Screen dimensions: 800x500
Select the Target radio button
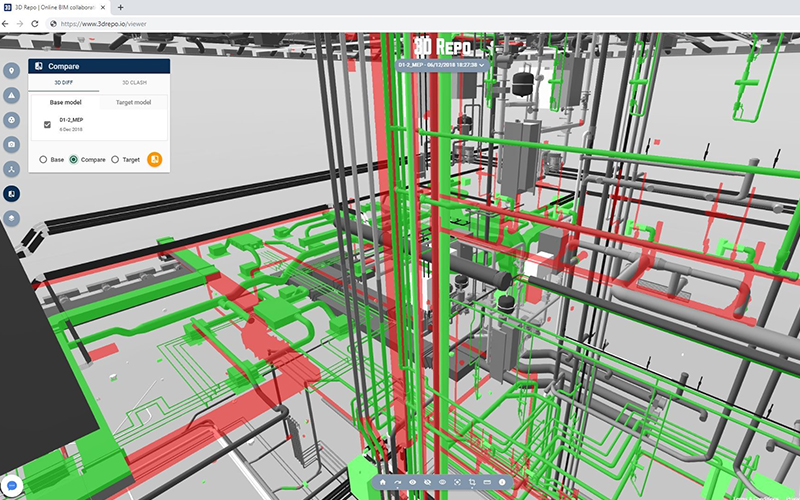point(115,159)
